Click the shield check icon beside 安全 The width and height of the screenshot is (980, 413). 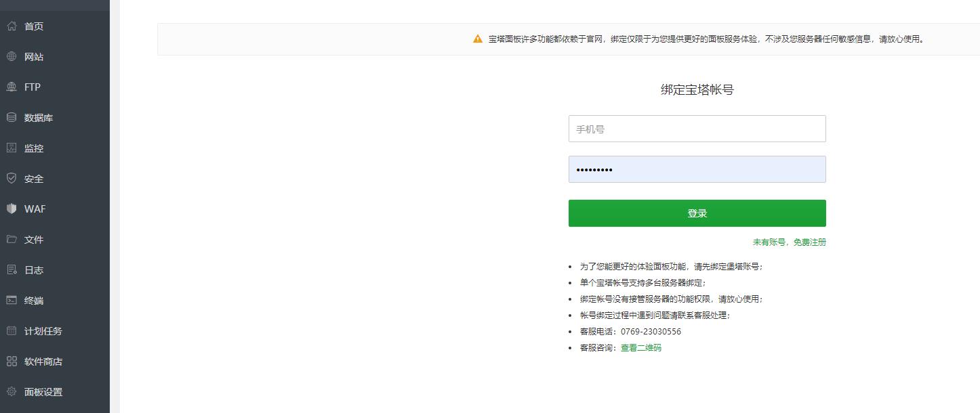click(12, 179)
